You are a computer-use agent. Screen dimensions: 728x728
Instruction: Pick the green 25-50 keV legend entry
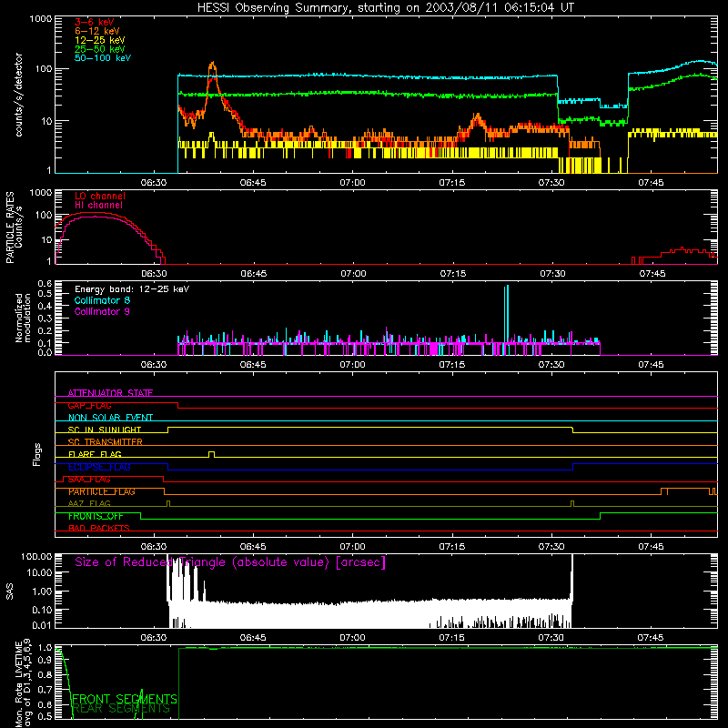coord(100,49)
